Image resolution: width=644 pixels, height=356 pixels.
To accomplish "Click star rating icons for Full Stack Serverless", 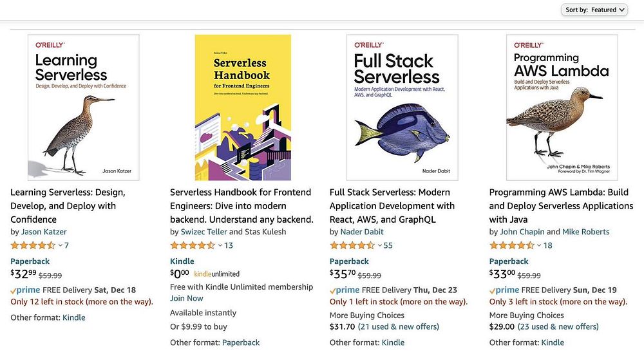I will pyautogui.click(x=352, y=245).
